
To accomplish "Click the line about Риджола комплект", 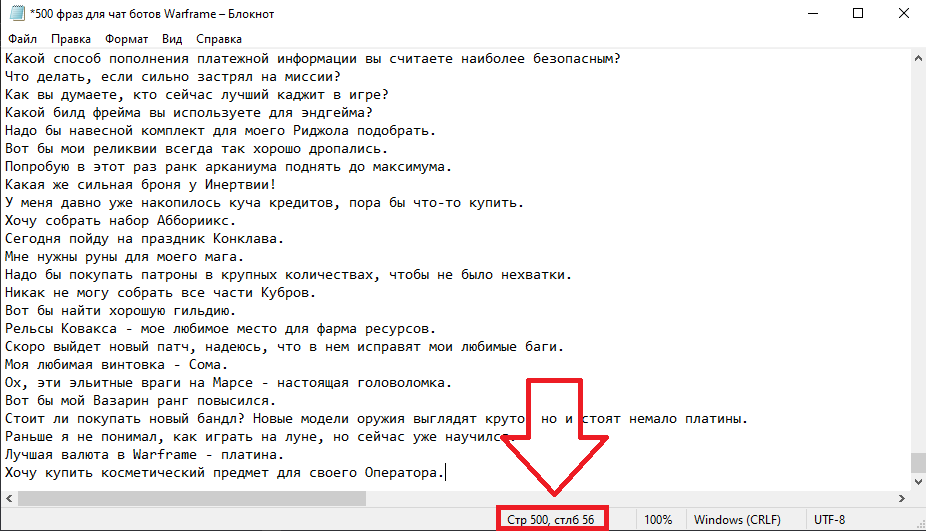I will click(220, 131).
